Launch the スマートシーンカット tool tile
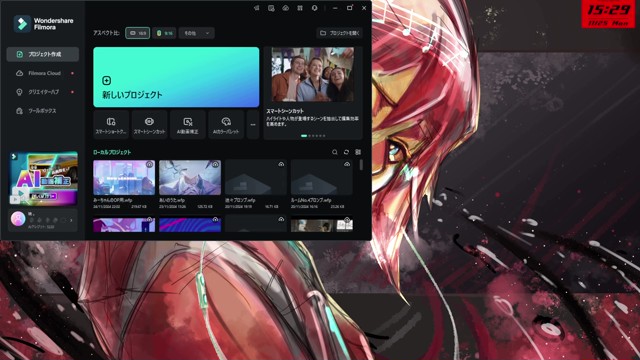640x360 pixels. click(x=149, y=125)
